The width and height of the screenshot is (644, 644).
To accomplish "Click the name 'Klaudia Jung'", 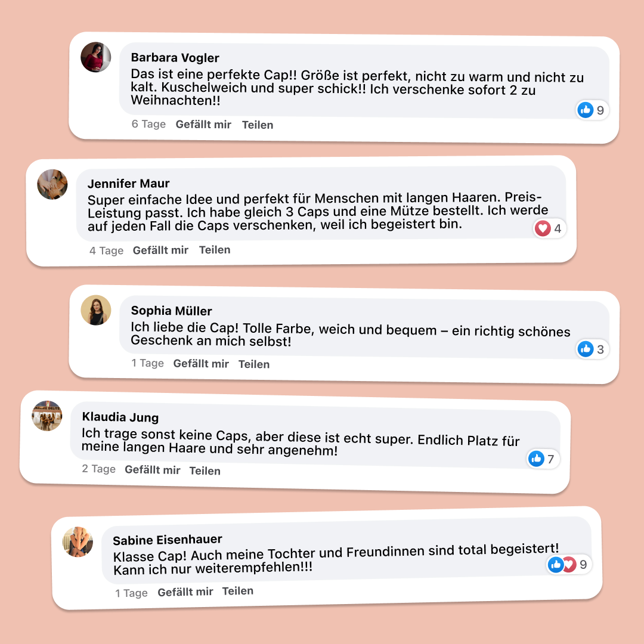I will 120,416.
